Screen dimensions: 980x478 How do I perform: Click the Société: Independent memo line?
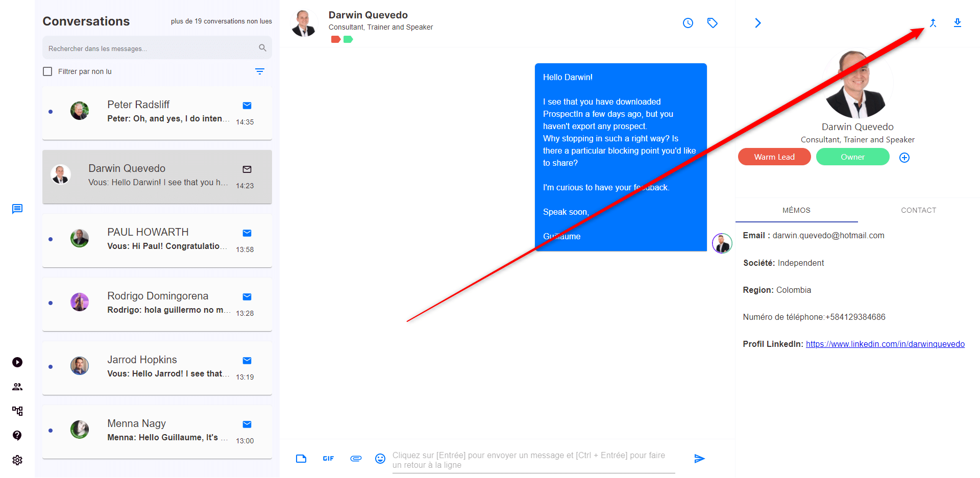(783, 263)
